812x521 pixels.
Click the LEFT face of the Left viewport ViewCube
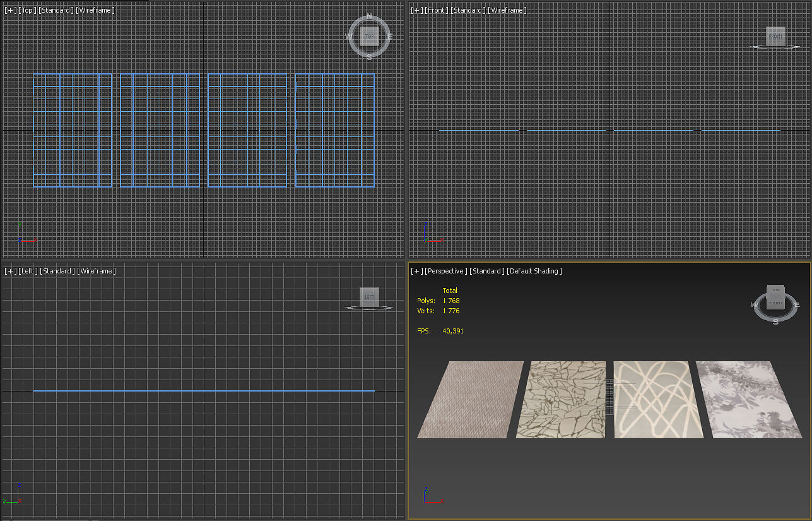(x=369, y=297)
